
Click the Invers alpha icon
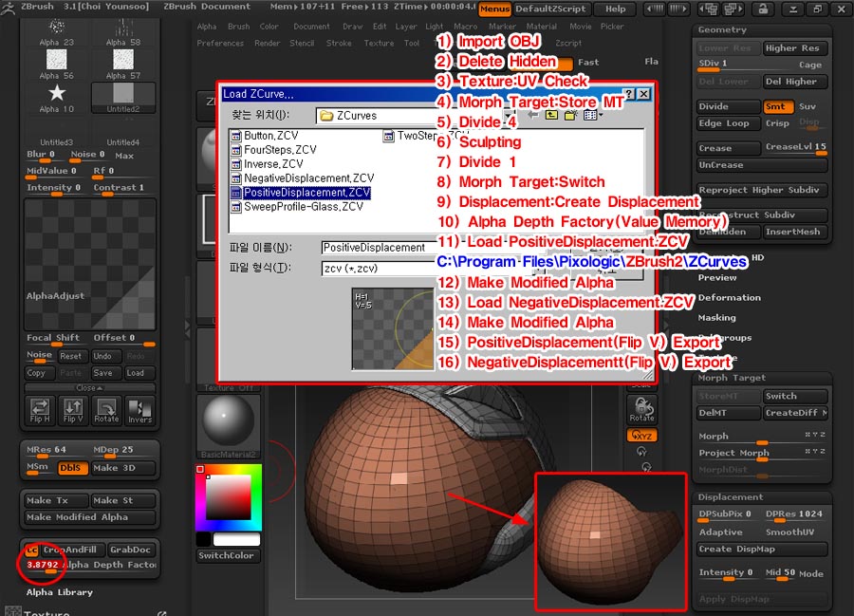(140, 410)
